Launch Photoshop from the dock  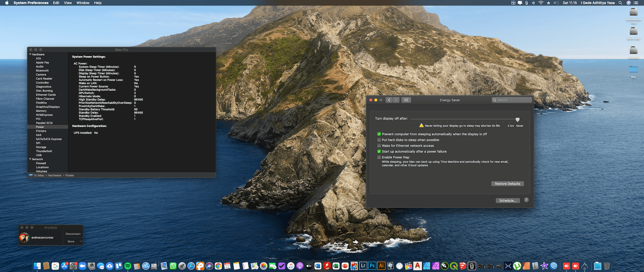(x=372, y=266)
